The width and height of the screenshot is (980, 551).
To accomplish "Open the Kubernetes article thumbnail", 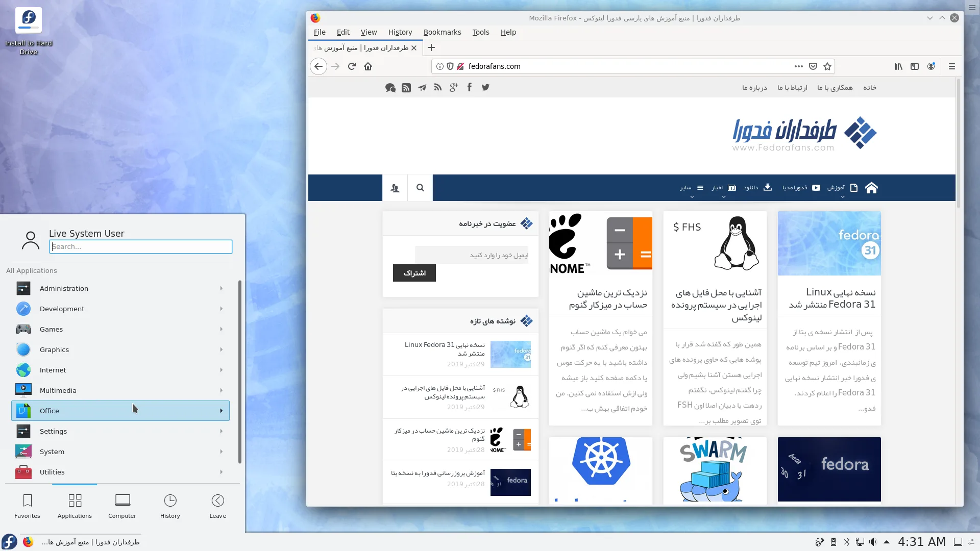I will [601, 469].
